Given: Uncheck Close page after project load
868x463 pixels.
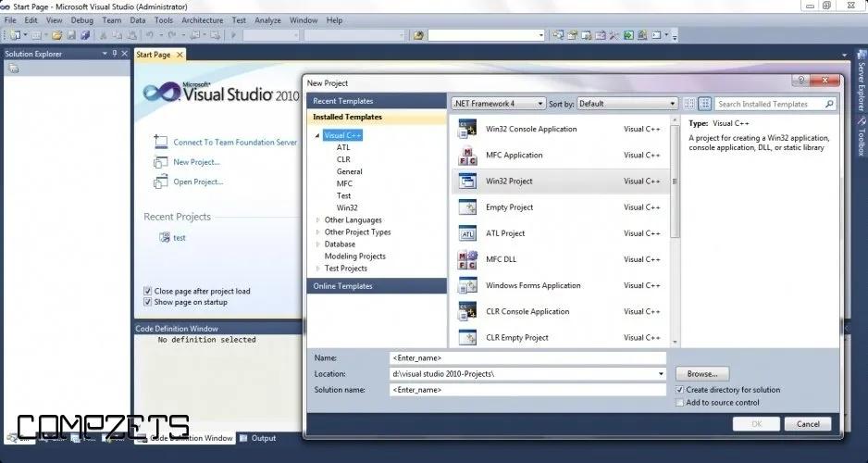Looking at the screenshot, I should (x=147, y=291).
